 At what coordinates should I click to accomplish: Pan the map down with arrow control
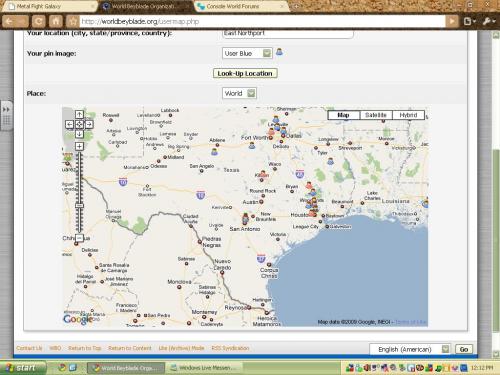(x=79, y=134)
